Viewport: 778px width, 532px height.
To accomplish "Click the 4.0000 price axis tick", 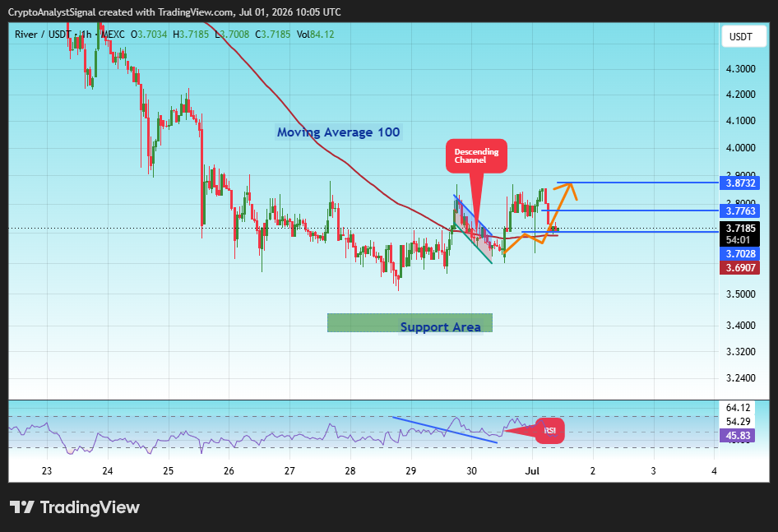I will coord(740,148).
